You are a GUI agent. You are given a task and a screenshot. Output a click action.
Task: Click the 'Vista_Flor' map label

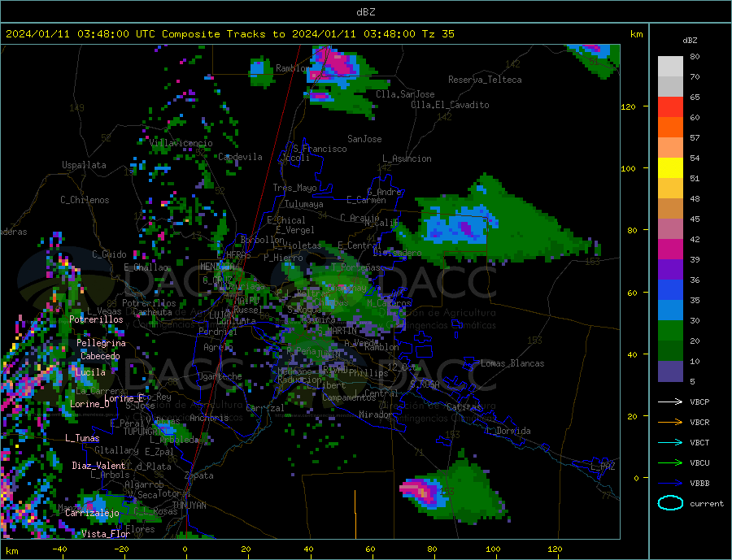(x=106, y=534)
